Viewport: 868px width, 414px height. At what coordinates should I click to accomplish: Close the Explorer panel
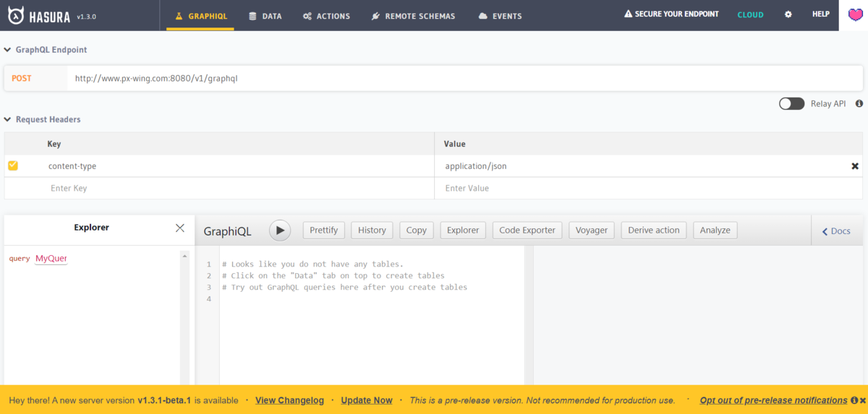(180, 228)
